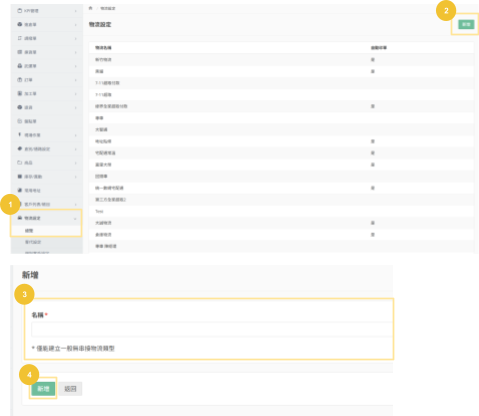Image resolution: width=479 pixels, height=416 pixels.
Task: Click the KPI管理 sidebar icon
Action: point(19,11)
